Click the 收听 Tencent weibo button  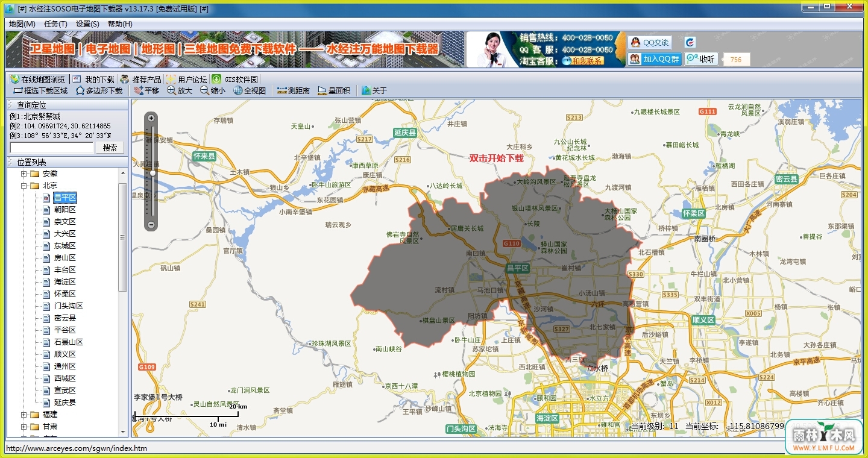701,59
